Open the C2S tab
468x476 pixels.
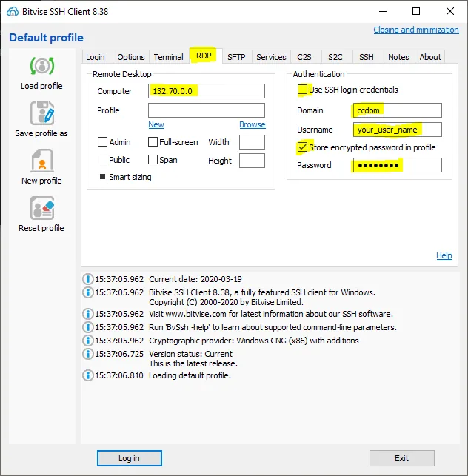[x=304, y=57]
